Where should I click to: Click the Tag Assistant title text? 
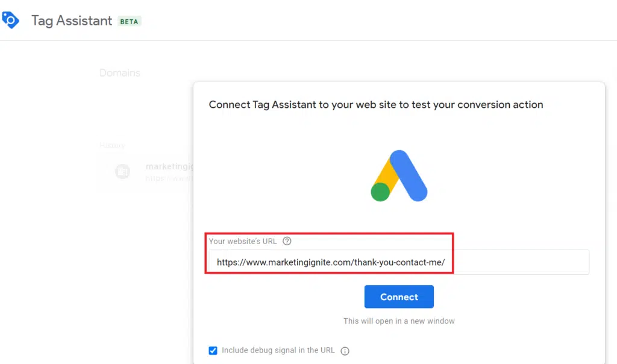point(72,20)
